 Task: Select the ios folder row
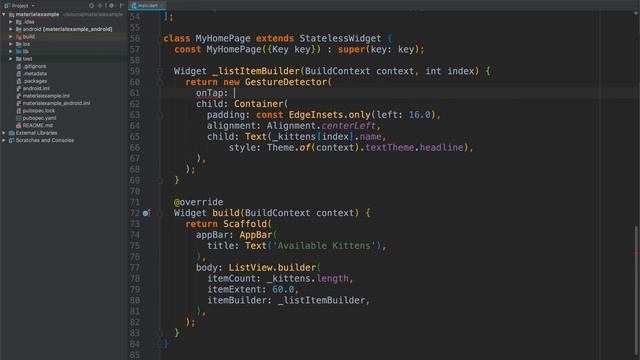point(64,44)
